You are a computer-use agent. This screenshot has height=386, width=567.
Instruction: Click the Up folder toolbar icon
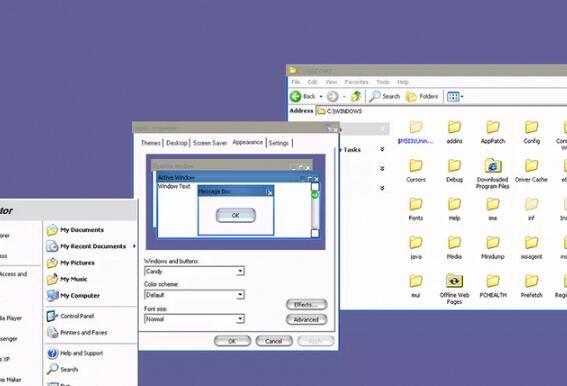[356, 96]
